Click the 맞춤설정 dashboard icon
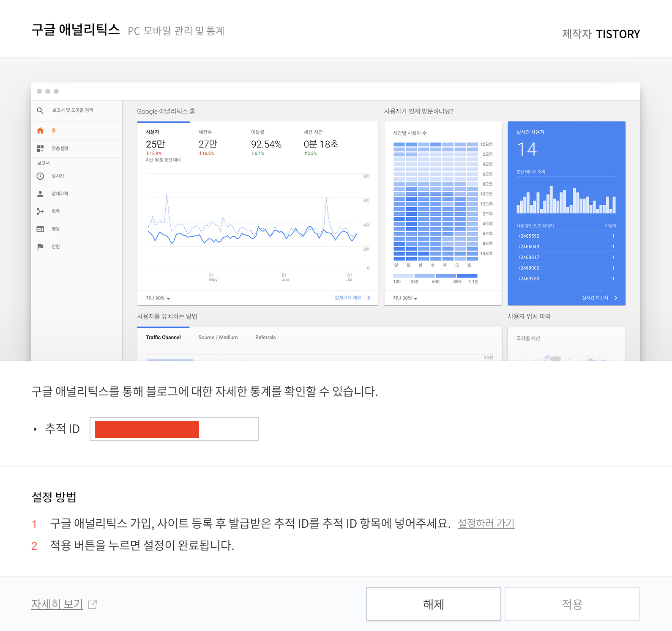 coord(40,148)
